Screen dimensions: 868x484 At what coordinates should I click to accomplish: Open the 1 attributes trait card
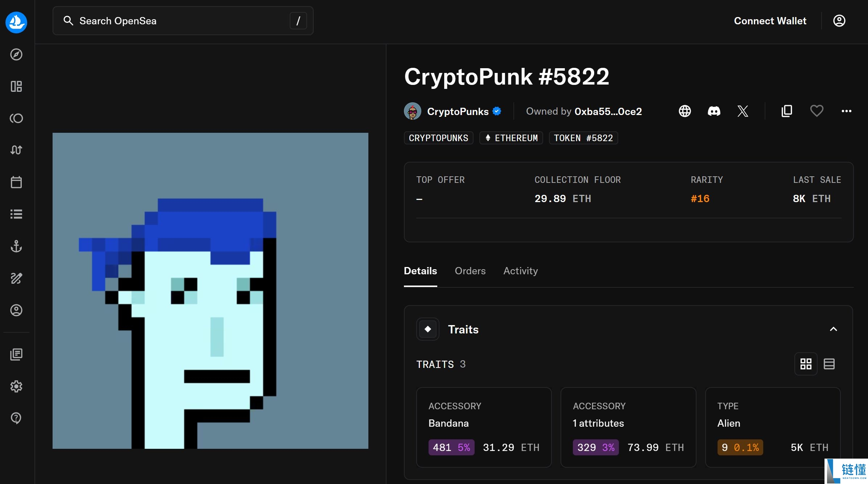click(628, 427)
